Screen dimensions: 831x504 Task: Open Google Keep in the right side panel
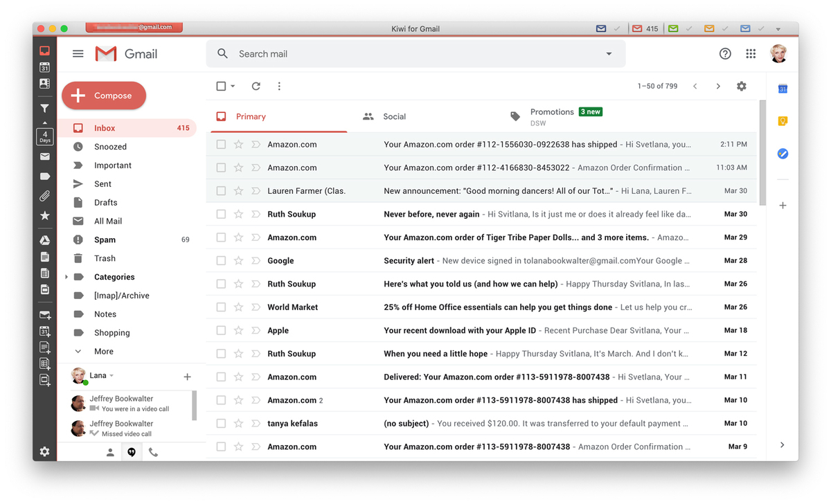(x=783, y=121)
